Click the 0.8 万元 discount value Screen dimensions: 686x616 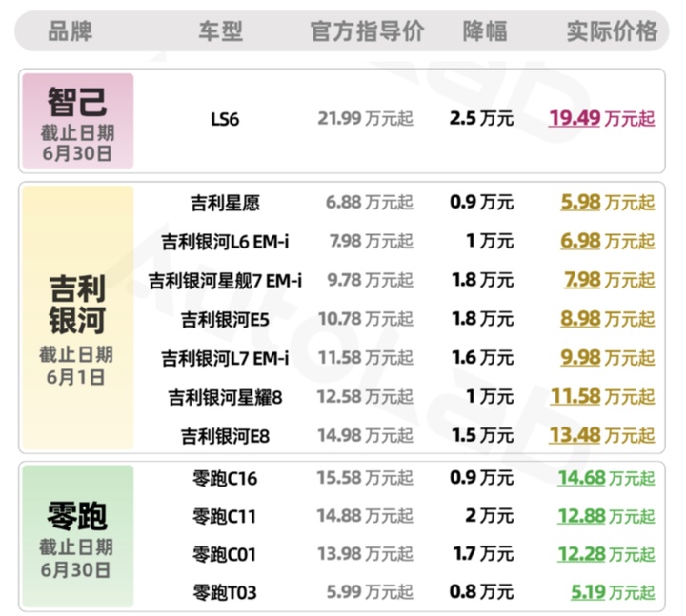pos(482,592)
